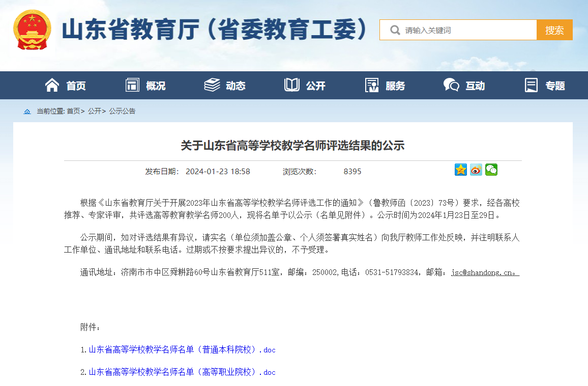
Task: Go to the 动态 navigation section
Action: coord(225,86)
